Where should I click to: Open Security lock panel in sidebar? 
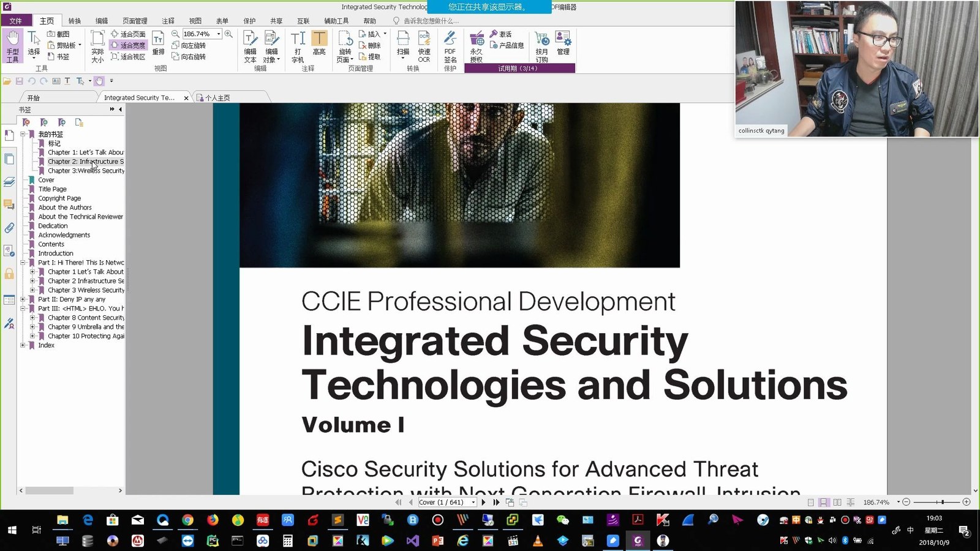(9, 274)
